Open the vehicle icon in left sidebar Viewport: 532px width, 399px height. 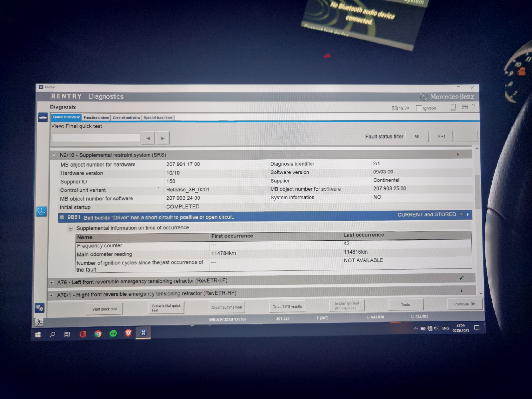[x=43, y=117]
